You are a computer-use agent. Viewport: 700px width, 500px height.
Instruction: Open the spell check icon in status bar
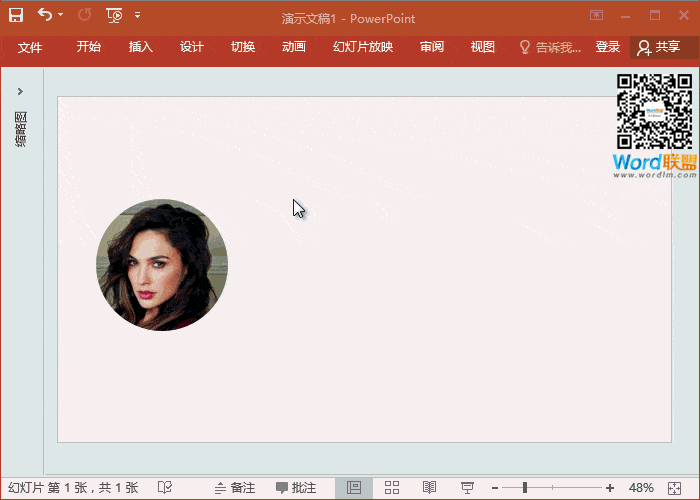tap(165, 488)
